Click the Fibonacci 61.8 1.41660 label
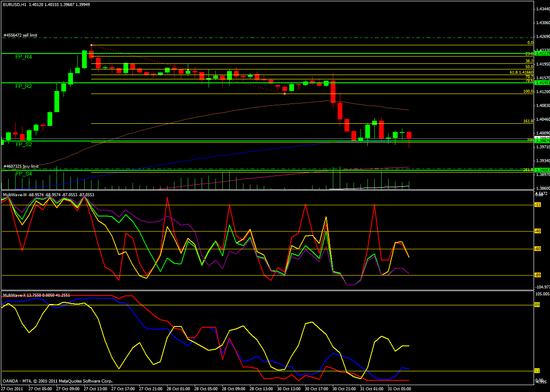Screen dimensions: 550x392 (522, 72)
